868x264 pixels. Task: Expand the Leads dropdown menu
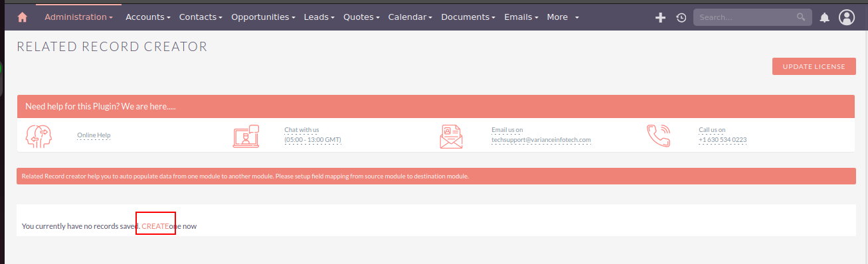click(x=319, y=17)
